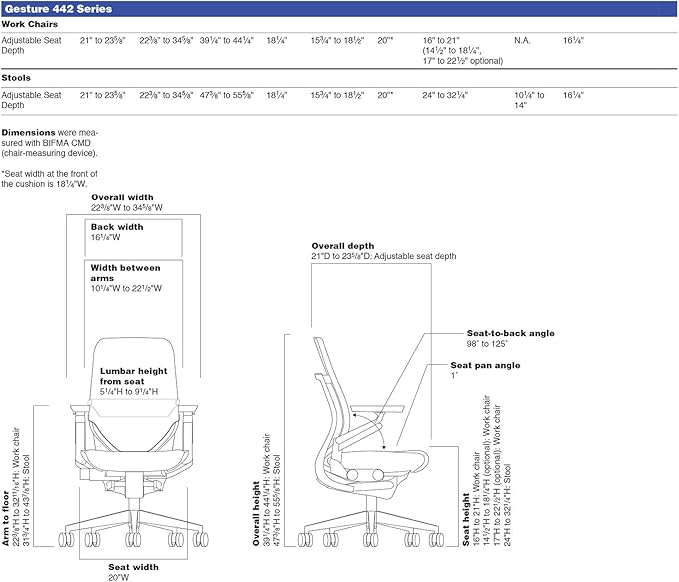Click the "Back width" diagram label
Screen dimensions: 679x582
117,227
